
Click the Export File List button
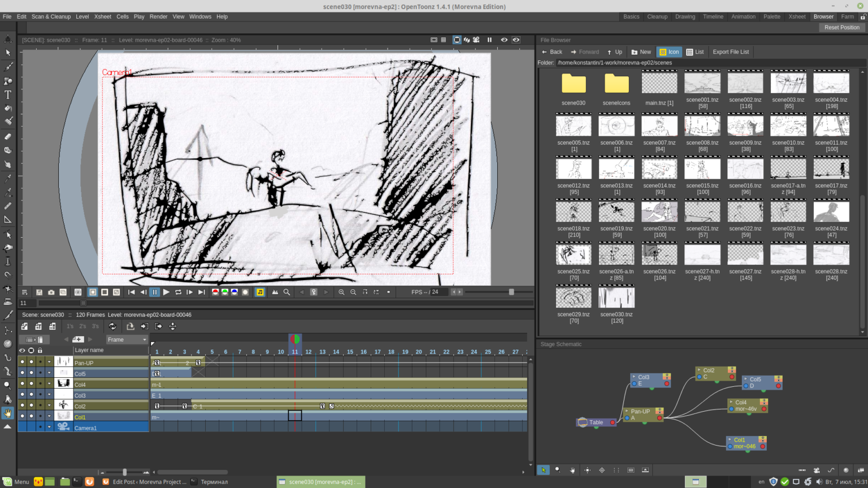click(731, 52)
